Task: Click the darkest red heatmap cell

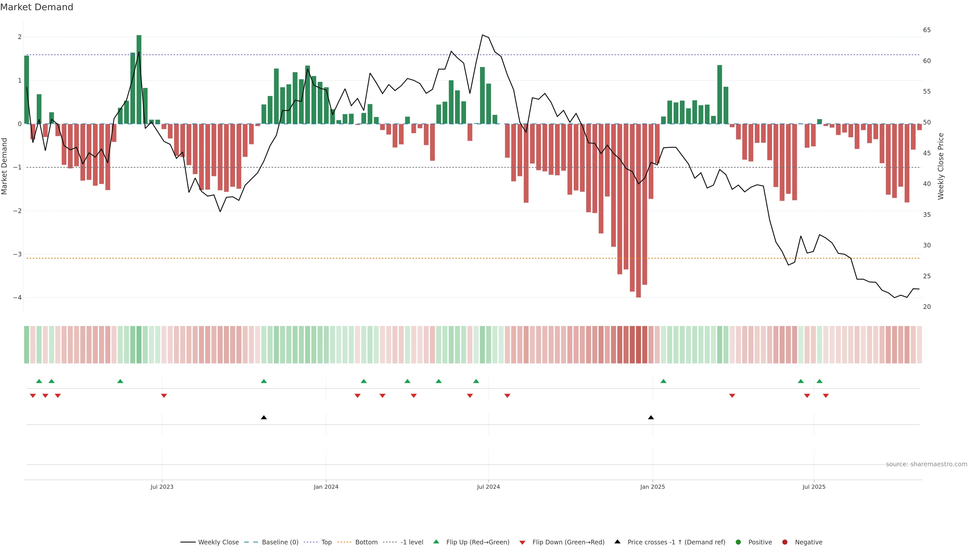Action: point(638,344)
